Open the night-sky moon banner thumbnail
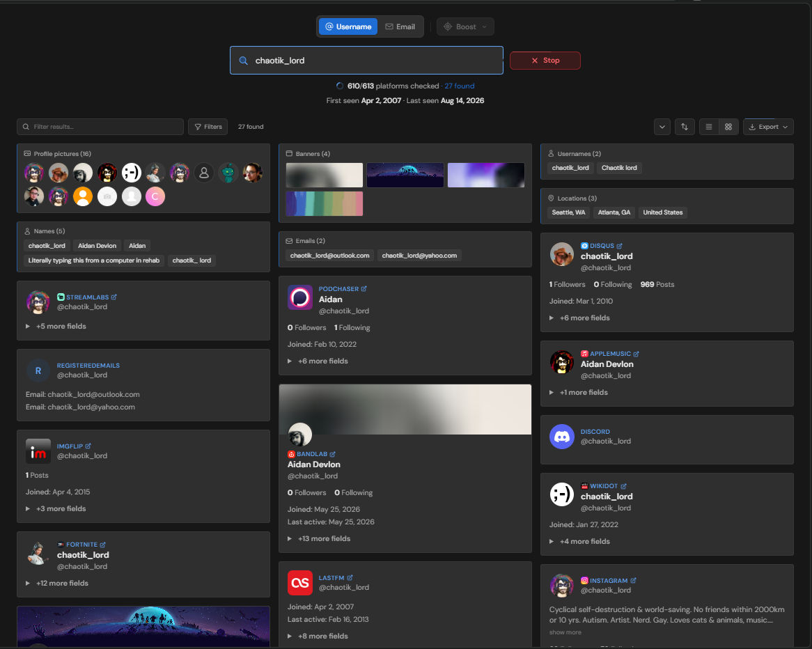The width and height of the screenshot is (812, 649). tap(405, 175)
